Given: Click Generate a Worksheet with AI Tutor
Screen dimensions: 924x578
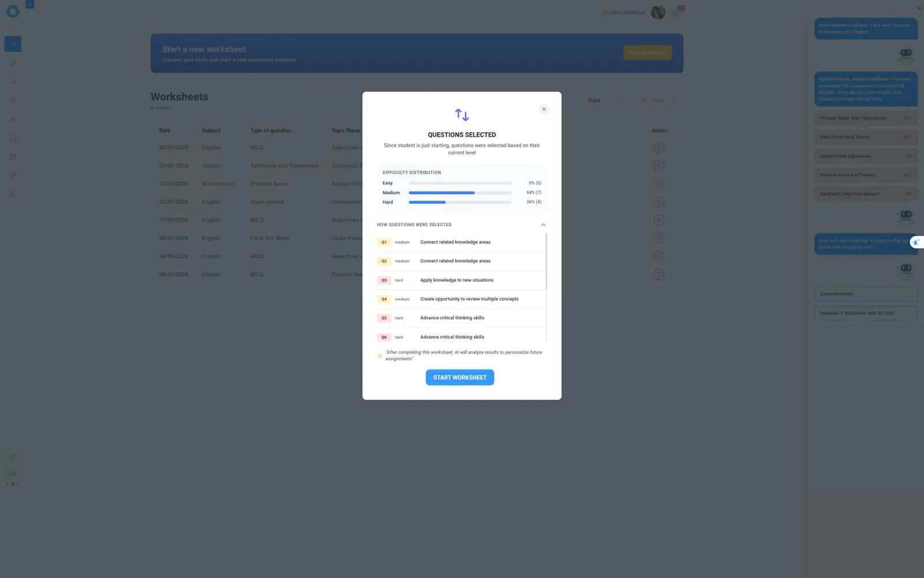Looking at the screenshot, I should (x=866, y=313).
